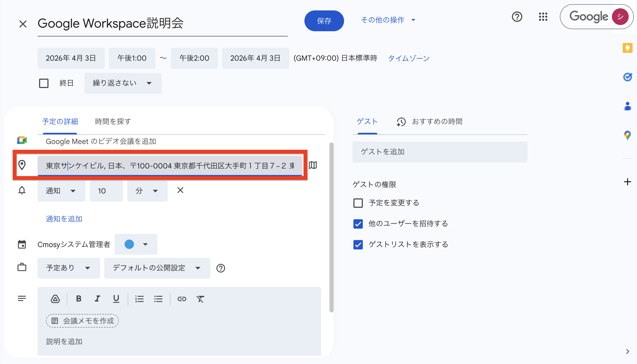Expand the その他の操作 menu

click(x=388, y=20)
